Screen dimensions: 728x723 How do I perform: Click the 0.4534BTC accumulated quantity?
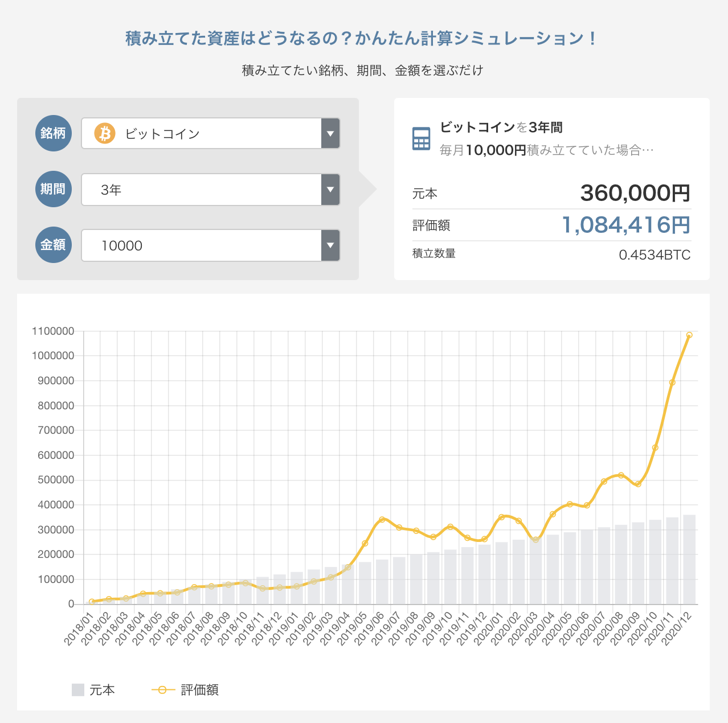pos(655,255)
